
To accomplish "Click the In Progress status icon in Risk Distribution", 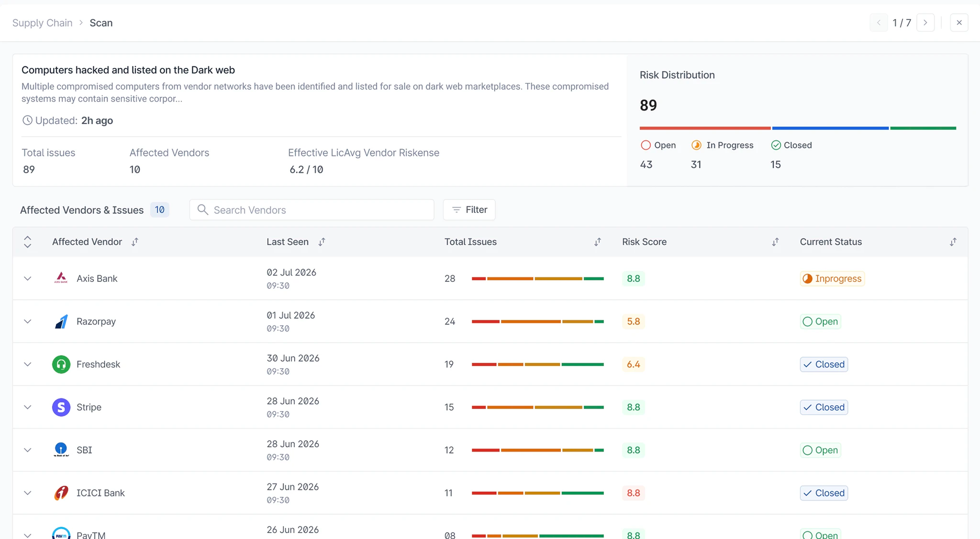I will point(696,145).
